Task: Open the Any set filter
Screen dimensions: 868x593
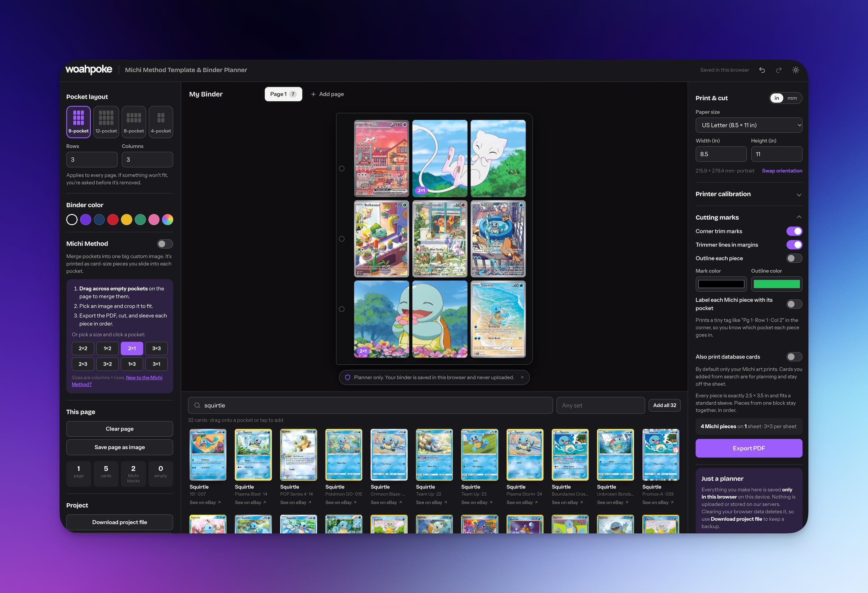Action: (600, 406)
